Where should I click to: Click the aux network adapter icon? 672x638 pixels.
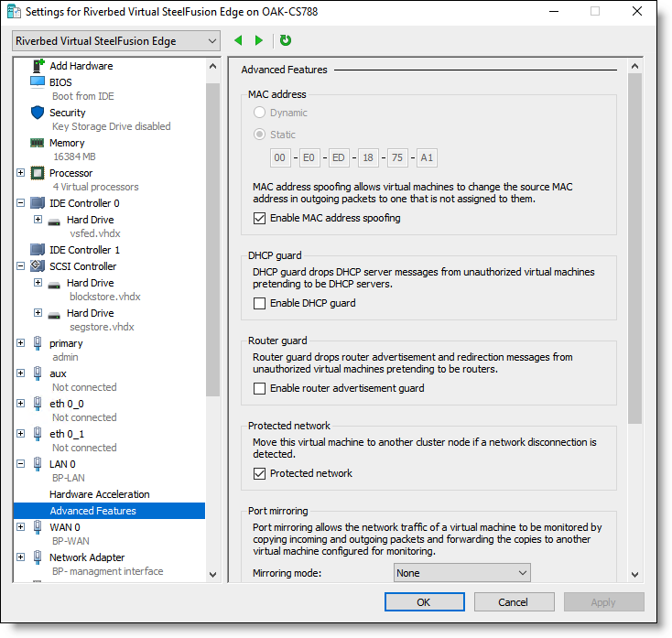click(38, 373)
